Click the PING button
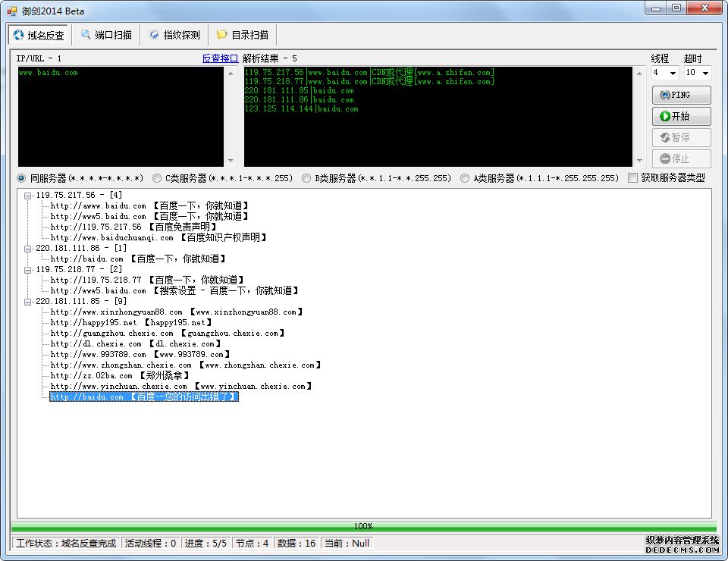The width and height of the screenshot is (728, 561). click(x=681, y=95)
